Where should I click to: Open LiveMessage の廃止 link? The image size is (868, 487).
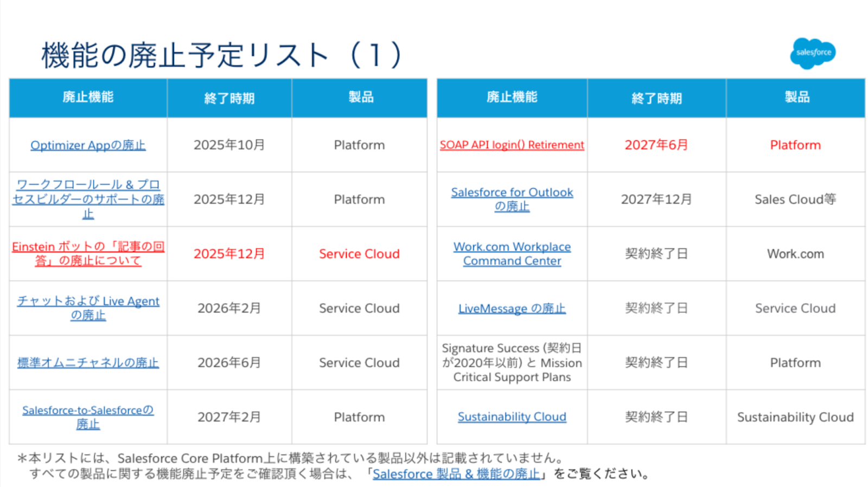click(512, 309)
